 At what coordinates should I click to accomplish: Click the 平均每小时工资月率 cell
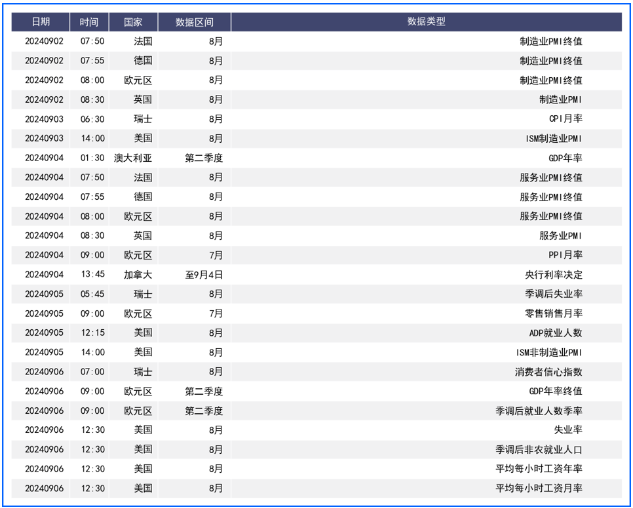click(x=539, y=488)
